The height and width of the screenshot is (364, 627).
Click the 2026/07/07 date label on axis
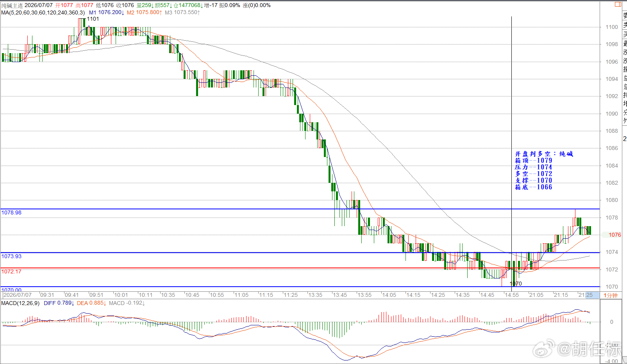click(x=18, y=295)
